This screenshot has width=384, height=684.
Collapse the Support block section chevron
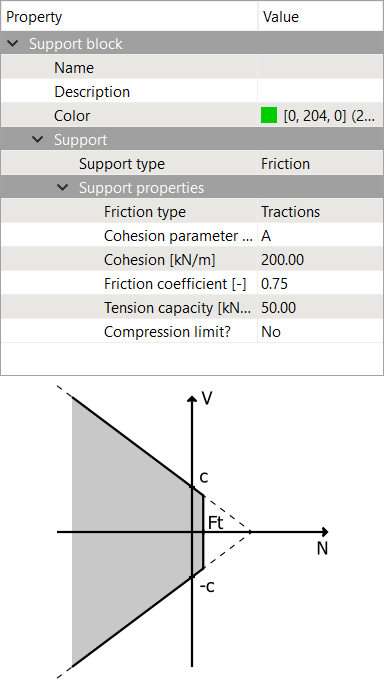point(14,44)
